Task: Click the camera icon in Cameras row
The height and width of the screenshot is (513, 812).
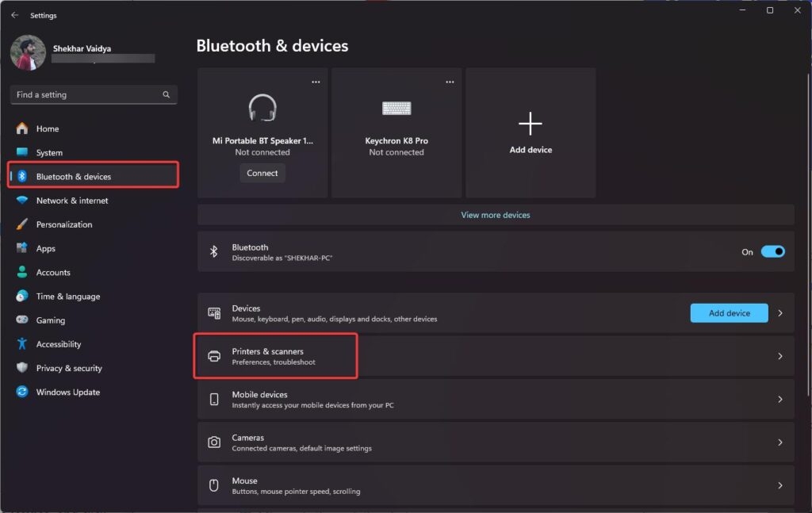Action: pos(214,442)
